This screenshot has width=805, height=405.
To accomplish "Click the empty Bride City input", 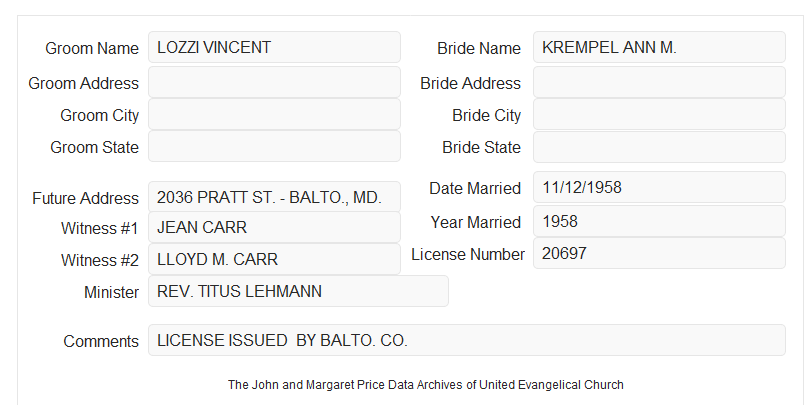I will tap(659, 114).
